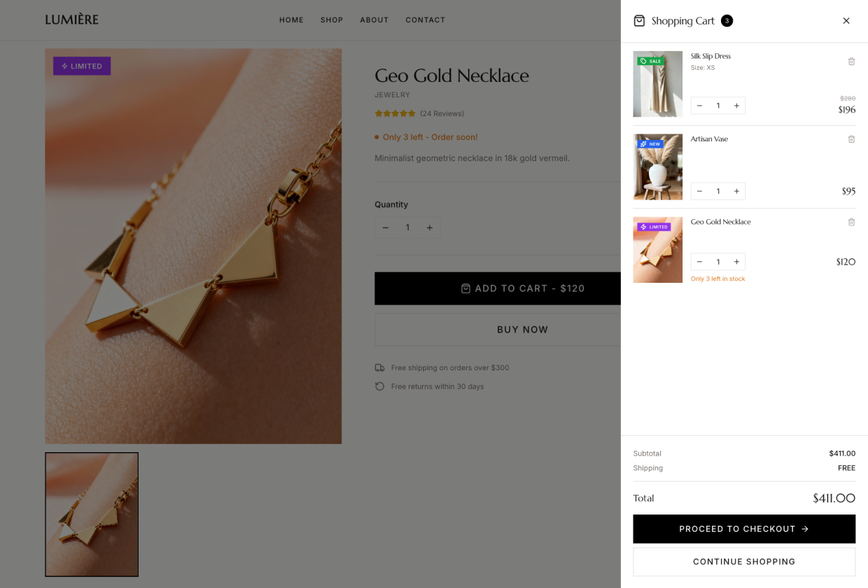Remove the Artisan Vase using its trash icon
868x588 pixels.
click(851, 139)
